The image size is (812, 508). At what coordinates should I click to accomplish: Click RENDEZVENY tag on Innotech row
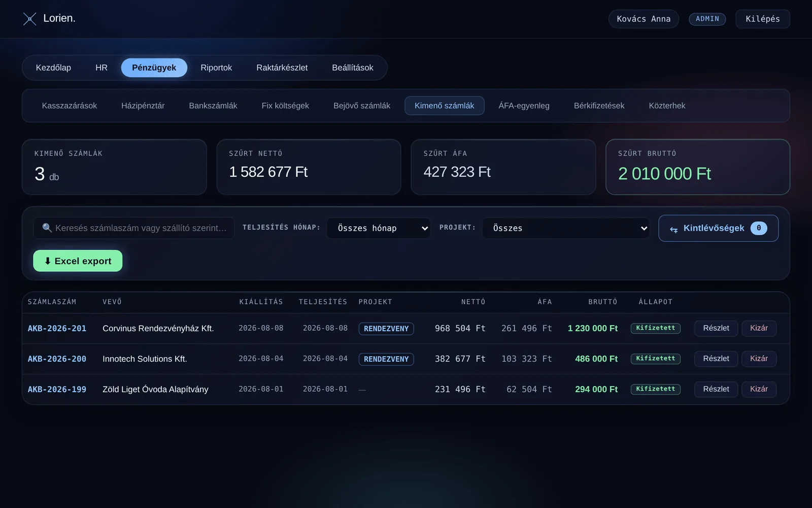(x=386, y=359)
